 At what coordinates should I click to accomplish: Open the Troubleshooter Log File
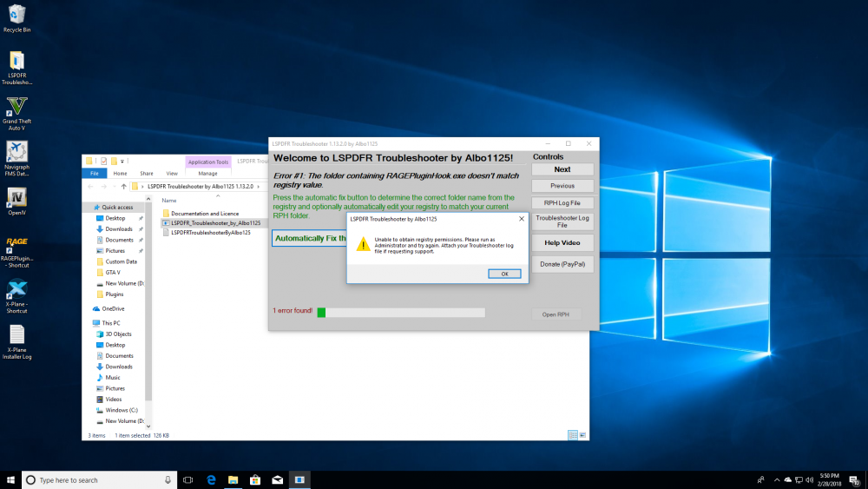pos(562,221)
